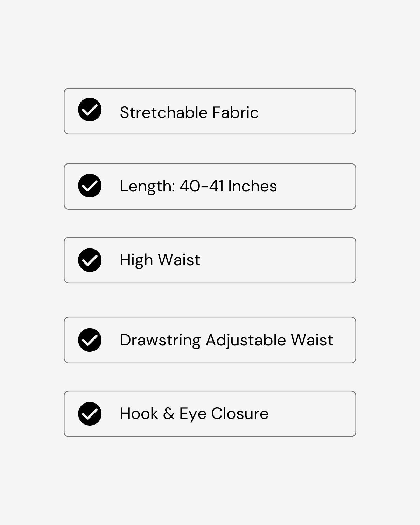The image size is (420, 525).
Task: Click the ampersand in Hook & Eye
Action: [x=169, y=414]
